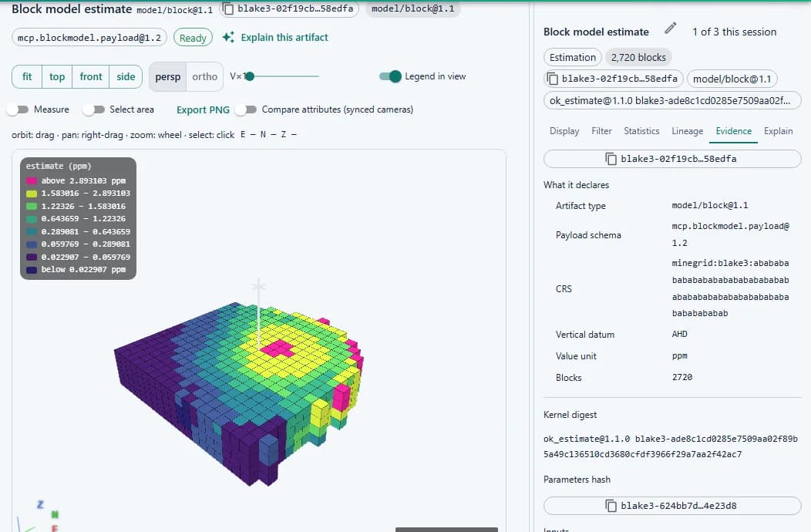Click the 'ppm' value unit value

pos(680,356)
